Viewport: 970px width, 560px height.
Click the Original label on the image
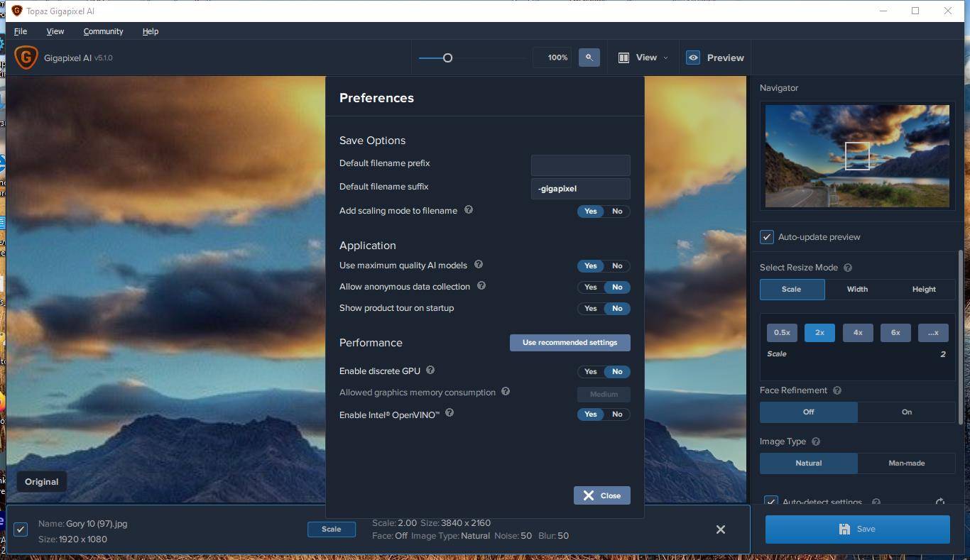click(x=42, y=481)
